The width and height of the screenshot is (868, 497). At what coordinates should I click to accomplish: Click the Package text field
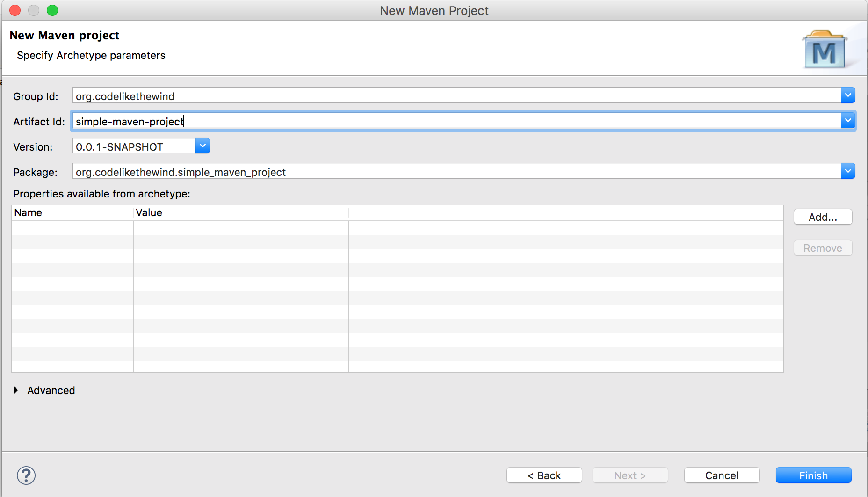point(456,171)
